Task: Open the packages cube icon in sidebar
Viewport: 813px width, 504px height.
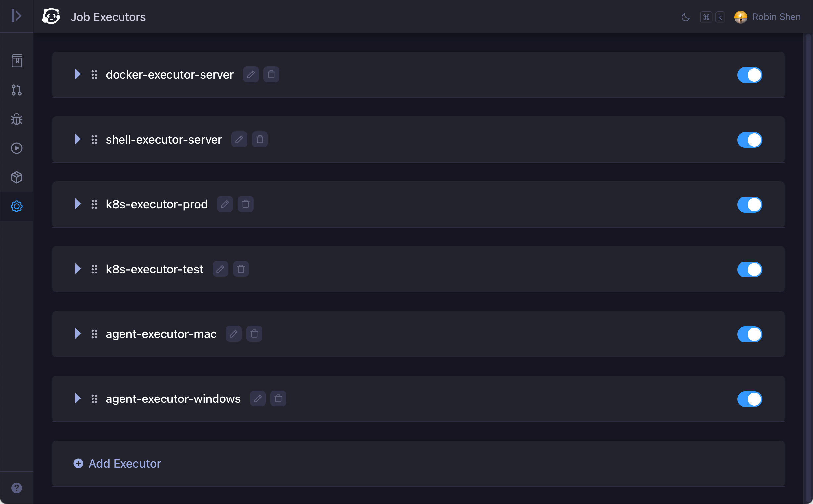Action: click(x=16, y=177)
